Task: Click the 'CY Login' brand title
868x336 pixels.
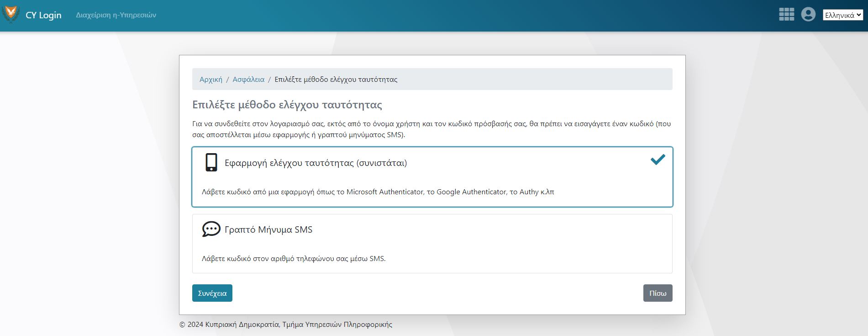Action: [x=43, y=15]
